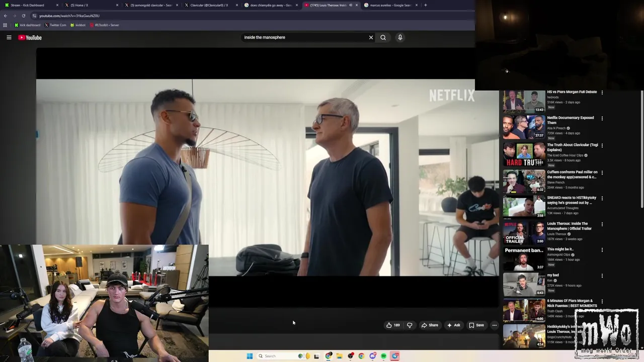Open more actions ellipsis under video
The height and width of the screenshot is (362, 644).
click(494, 325)
